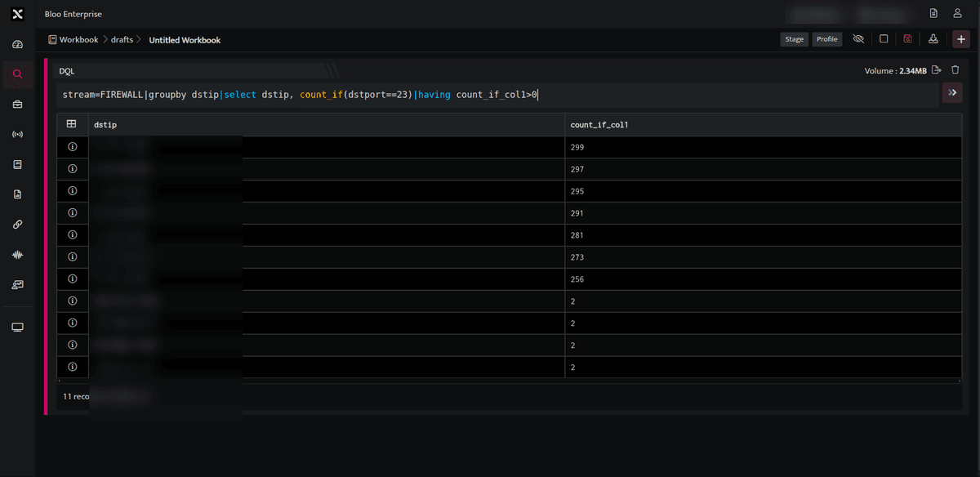The width and height of the screenshot is (980, 477).
Task: Expand info for the row with count 256
Action: (x=72, y=279)
